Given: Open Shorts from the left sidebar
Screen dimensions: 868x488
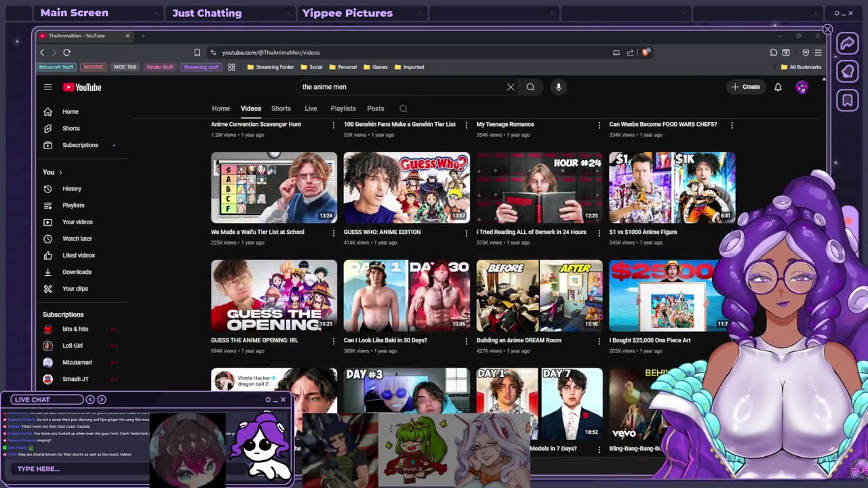Looking at the screenshot, I should [71, 128].
